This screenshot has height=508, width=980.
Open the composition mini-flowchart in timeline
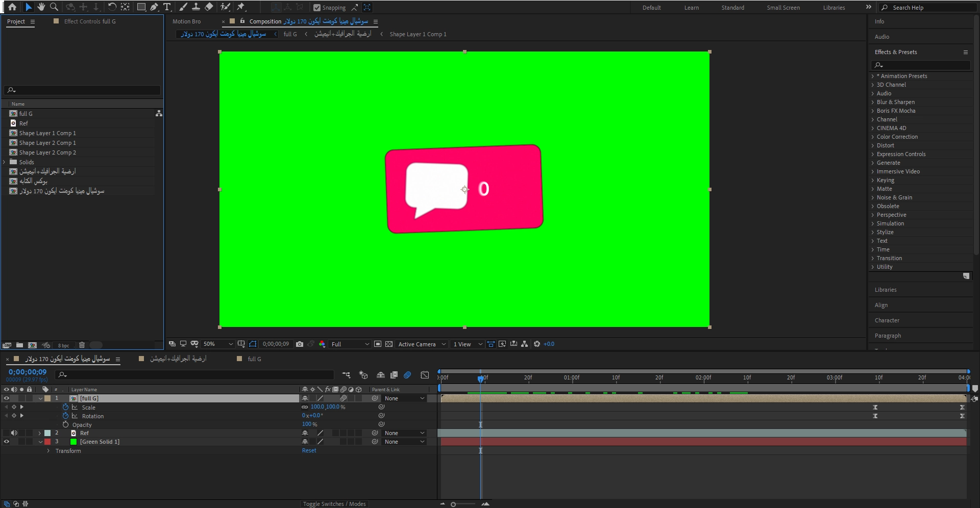click(346, 375)
